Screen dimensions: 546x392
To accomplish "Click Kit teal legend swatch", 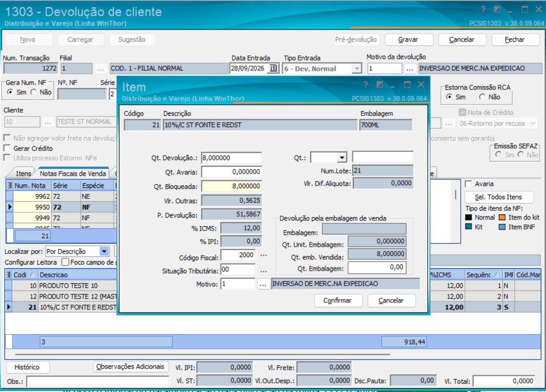I will coord(469,227).
